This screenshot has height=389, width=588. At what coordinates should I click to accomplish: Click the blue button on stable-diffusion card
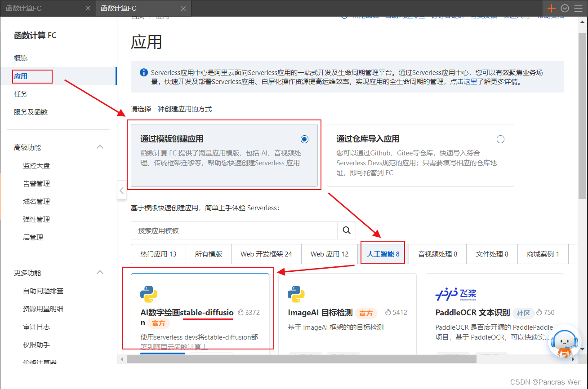point(163,354)
